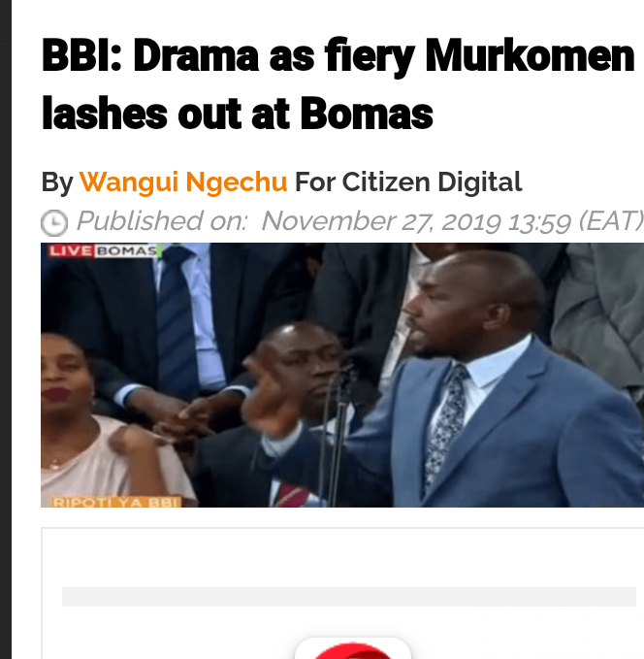Viewport: 644px width, 659px height.
Task: Click the 'Published on:' label
Action: click(x=162, y=220)
